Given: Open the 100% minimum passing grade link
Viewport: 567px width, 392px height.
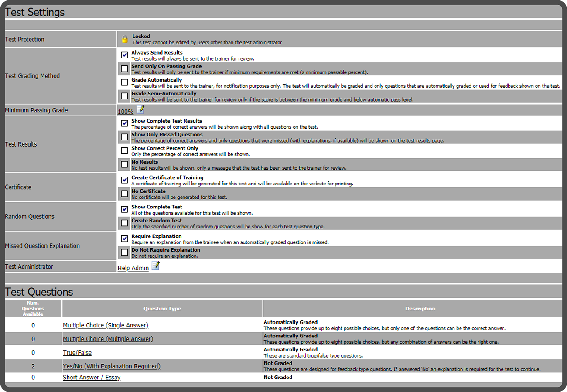Looking at the screenshot, I should coord(126,112).
